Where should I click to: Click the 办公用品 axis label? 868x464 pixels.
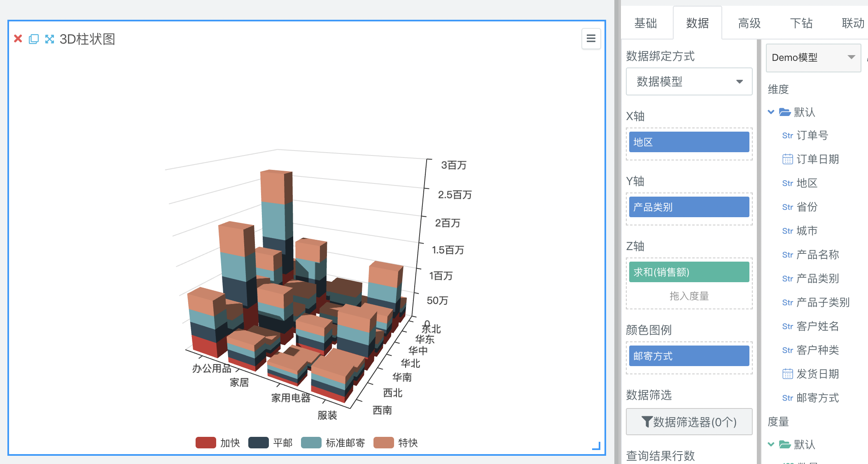click(x=212, y=368)
